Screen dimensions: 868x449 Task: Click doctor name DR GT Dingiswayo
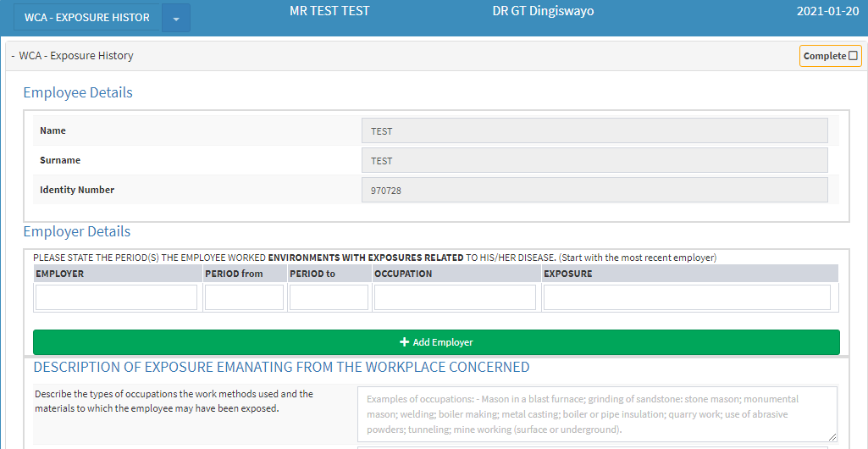coord(543,12)
